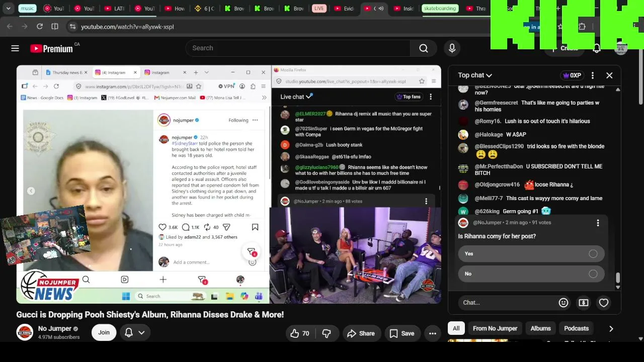Open @Germfreesecret's chat avatar
The height and width of the screenshot is (362, 644).
point(463,105)
